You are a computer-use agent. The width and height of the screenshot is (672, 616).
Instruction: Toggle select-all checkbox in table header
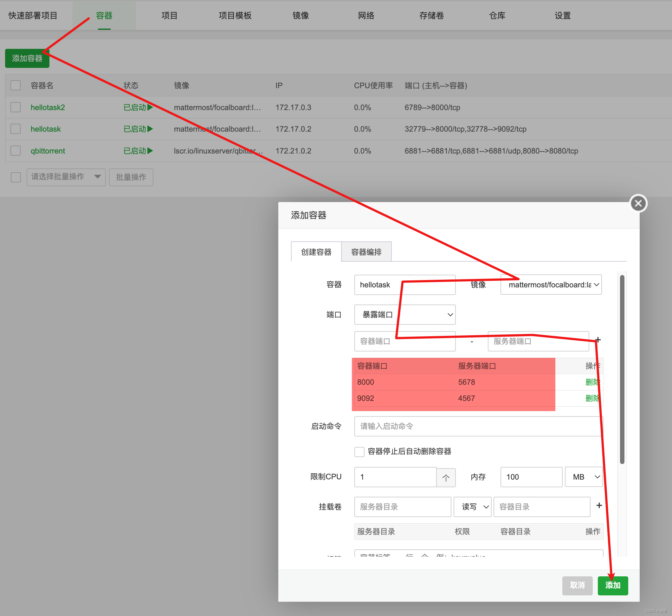tap(16, 85)
